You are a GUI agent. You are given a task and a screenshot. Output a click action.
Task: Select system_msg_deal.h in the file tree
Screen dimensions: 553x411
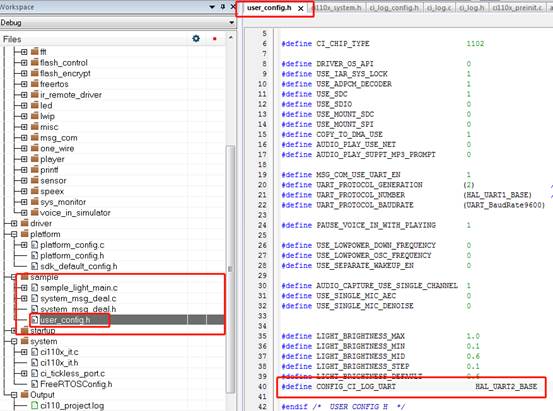coord(78,309)
